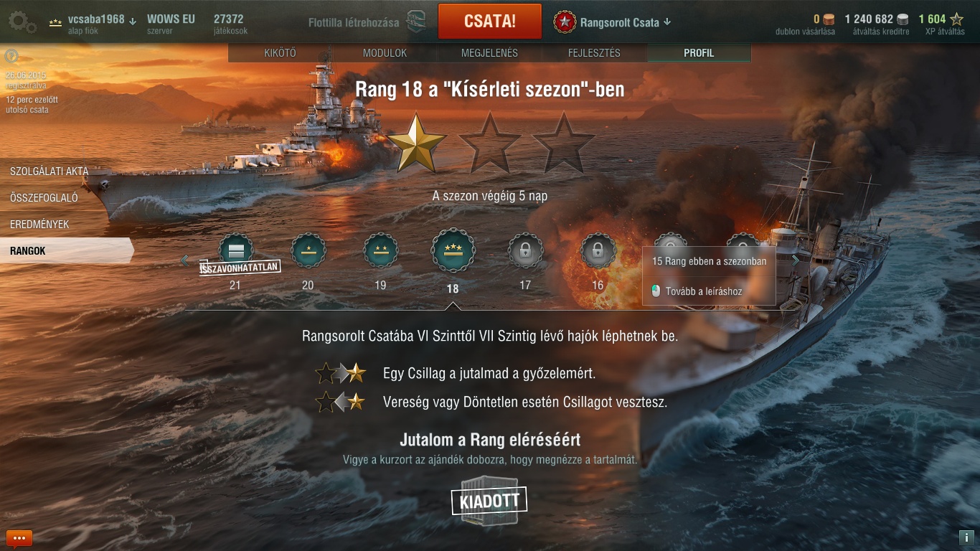
Task: Switch to the FEJLESZTÉS tab
Action: point(594,53)
